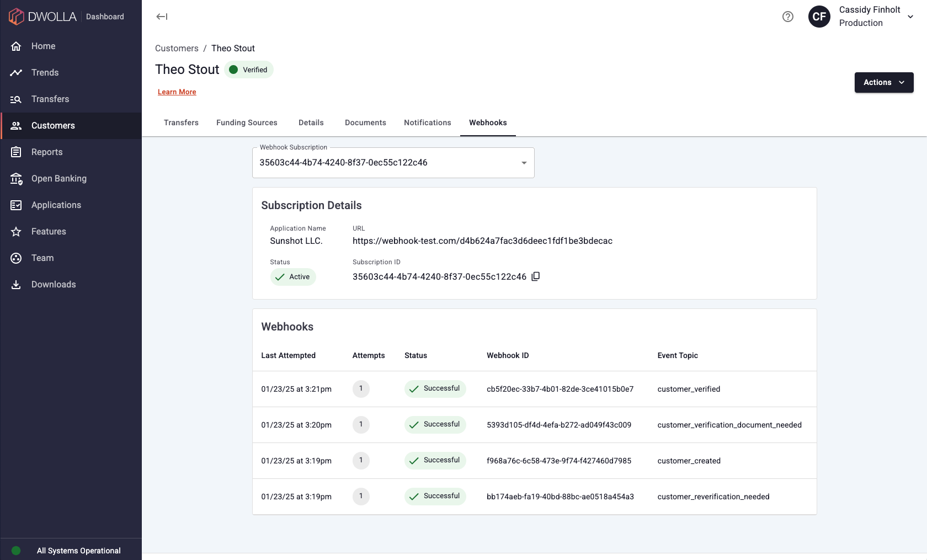Click the Transfers search-list icon

[16, 99]
